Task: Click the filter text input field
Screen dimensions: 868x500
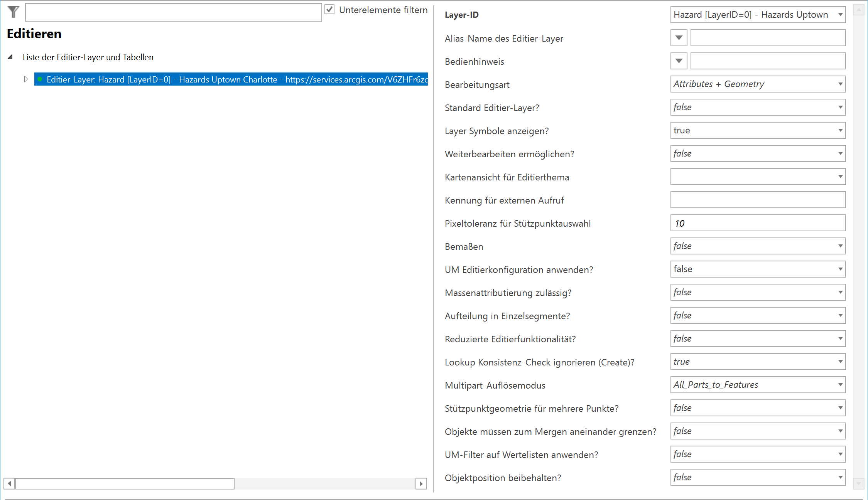Action: 173,13
